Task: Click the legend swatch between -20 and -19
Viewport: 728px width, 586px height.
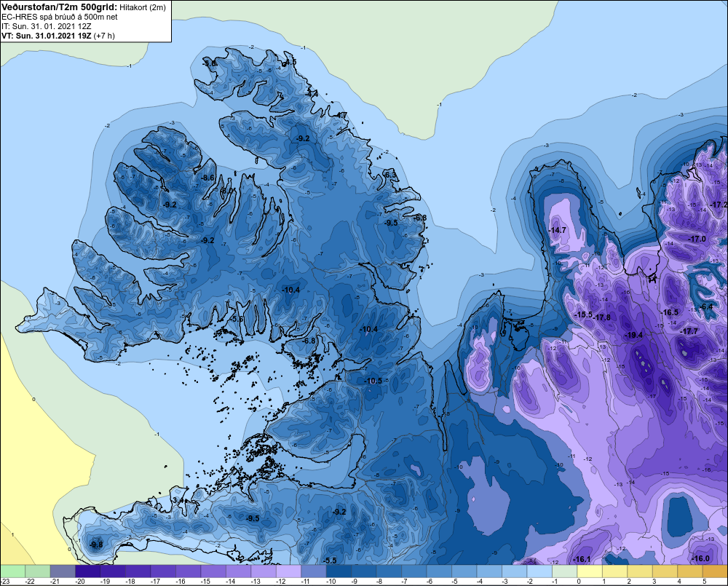Action: pyautogui.click(x=88, y=571)
